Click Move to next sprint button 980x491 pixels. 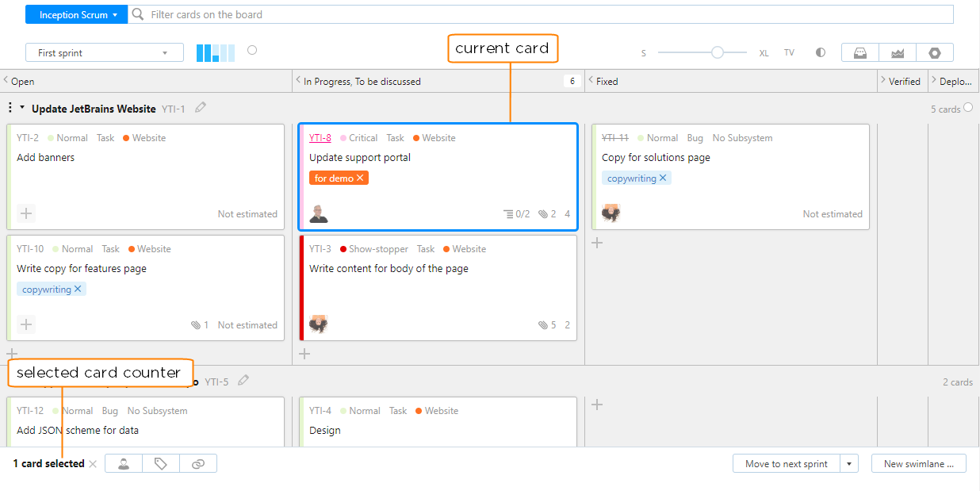point(786,464)
